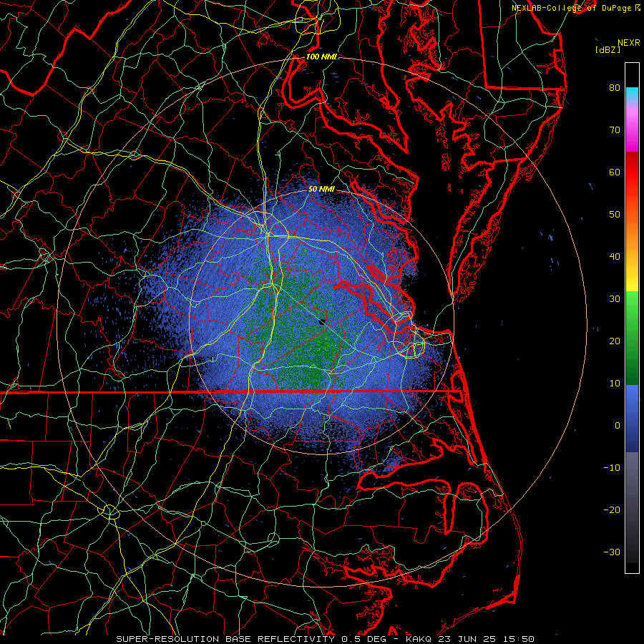Click the 30 value on the dBZ scale
This screenshot has width=644, height=644.
(x=615, y=299)
